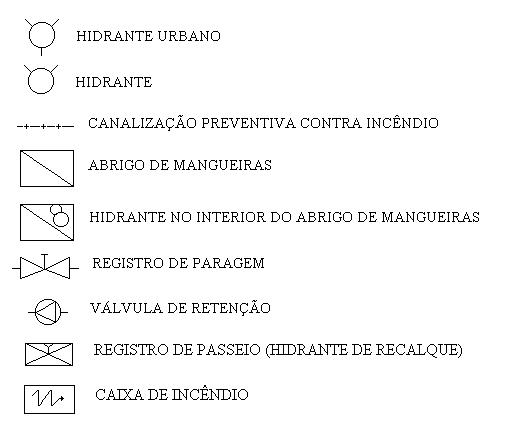Image resolution: width=523 pixels, height=433 pixels.
Task: Click the HIDRANTE URBANO label
Action: pos(148,36)
